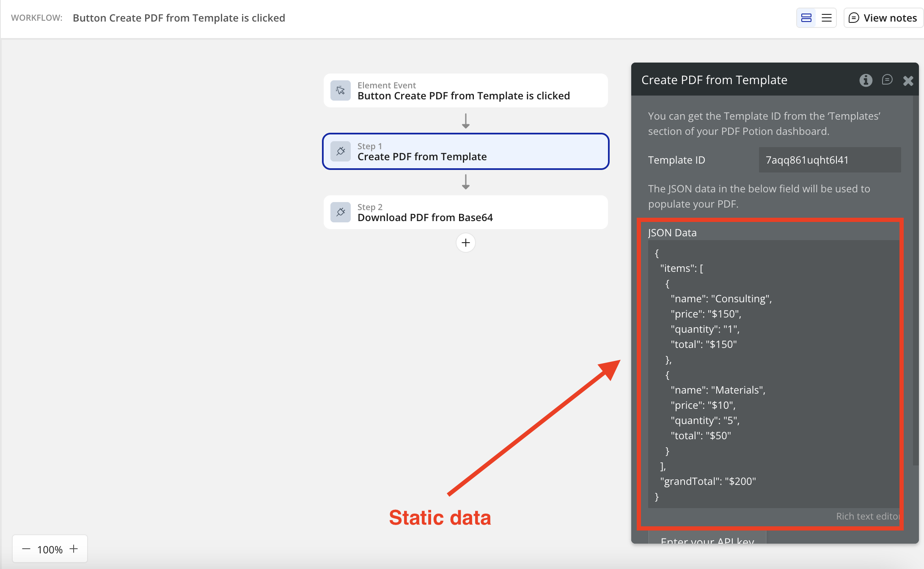The width and height of the screenshot is (924, 569).
Task: Click inside the JSON Data text area
Action: click(773, 374)
